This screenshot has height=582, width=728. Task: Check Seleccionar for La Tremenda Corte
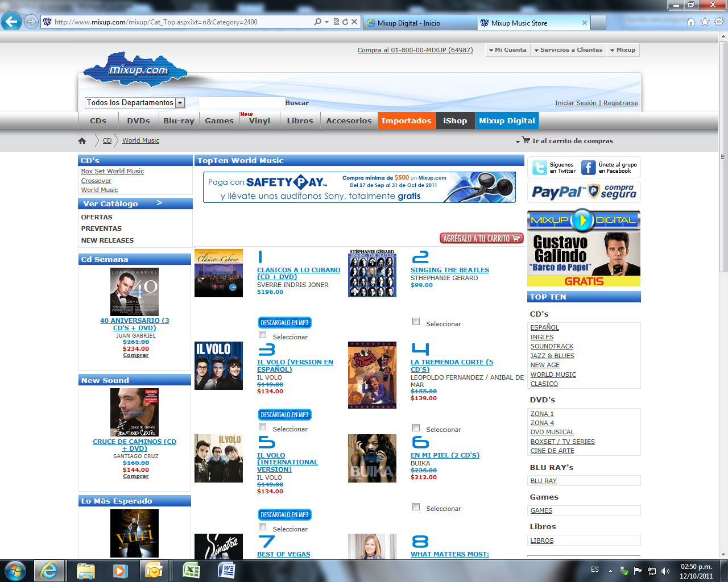[416, 427]
